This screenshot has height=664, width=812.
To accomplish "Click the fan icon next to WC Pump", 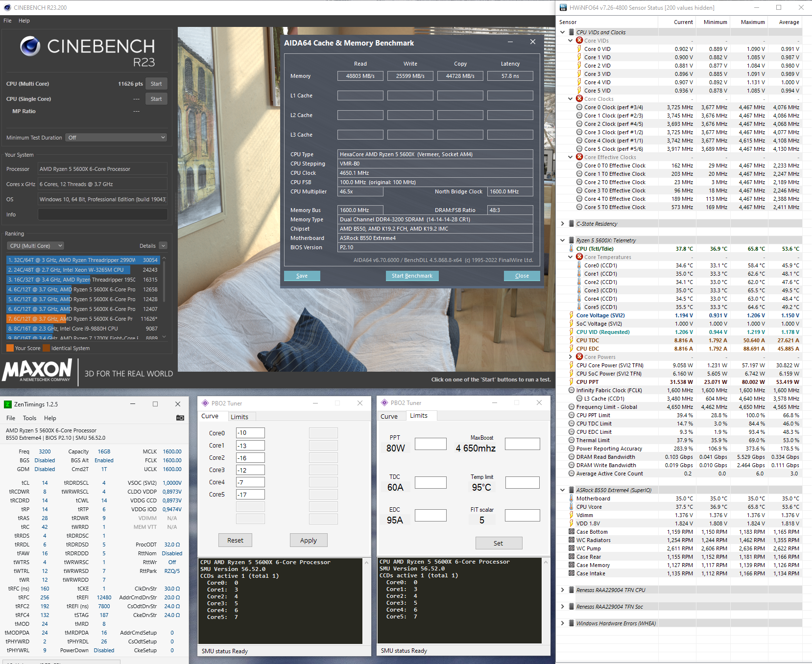I will tap(572, 548).
